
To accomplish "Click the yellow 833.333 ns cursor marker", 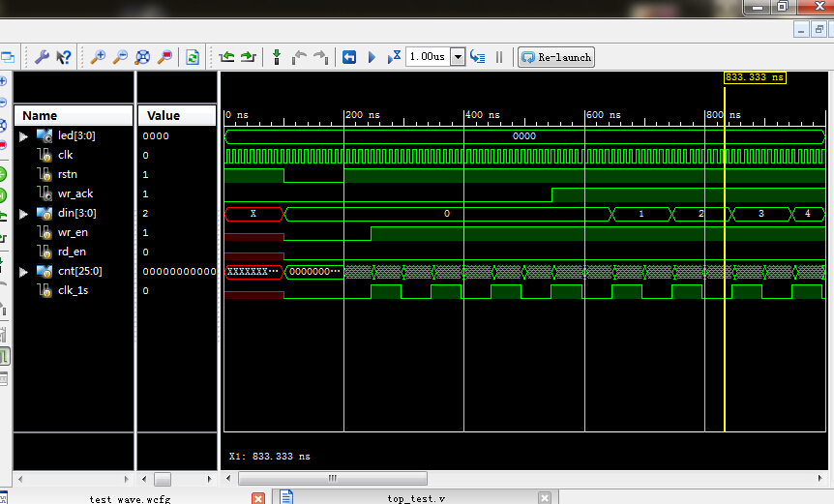I will click(755, 77).
